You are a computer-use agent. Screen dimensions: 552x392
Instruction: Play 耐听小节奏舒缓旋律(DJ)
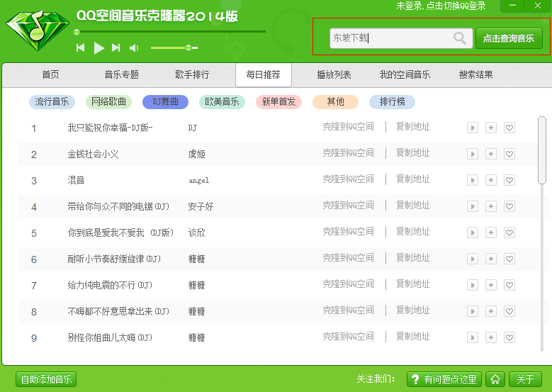[x=473, y=259]
